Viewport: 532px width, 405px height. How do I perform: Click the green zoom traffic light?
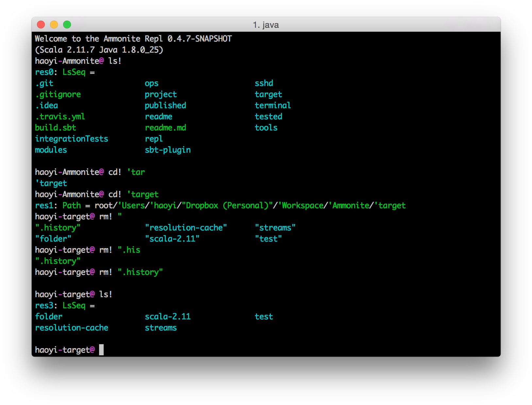(x=67, y=24)
